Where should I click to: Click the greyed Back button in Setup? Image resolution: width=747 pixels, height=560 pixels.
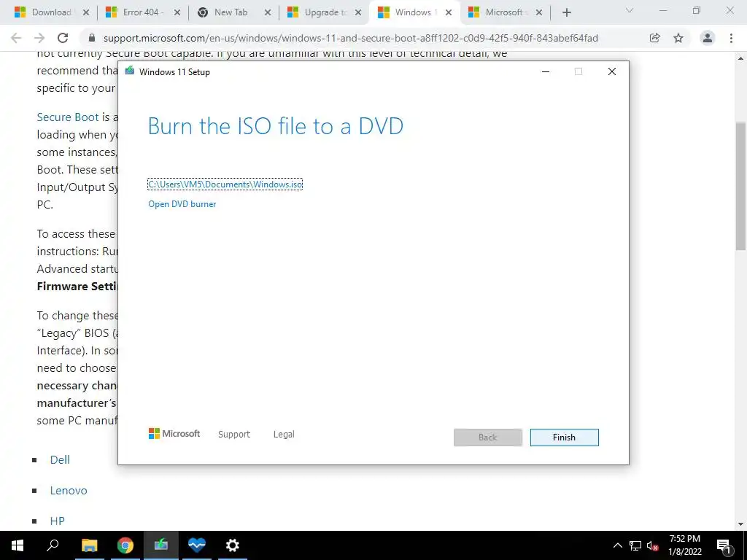488,437
